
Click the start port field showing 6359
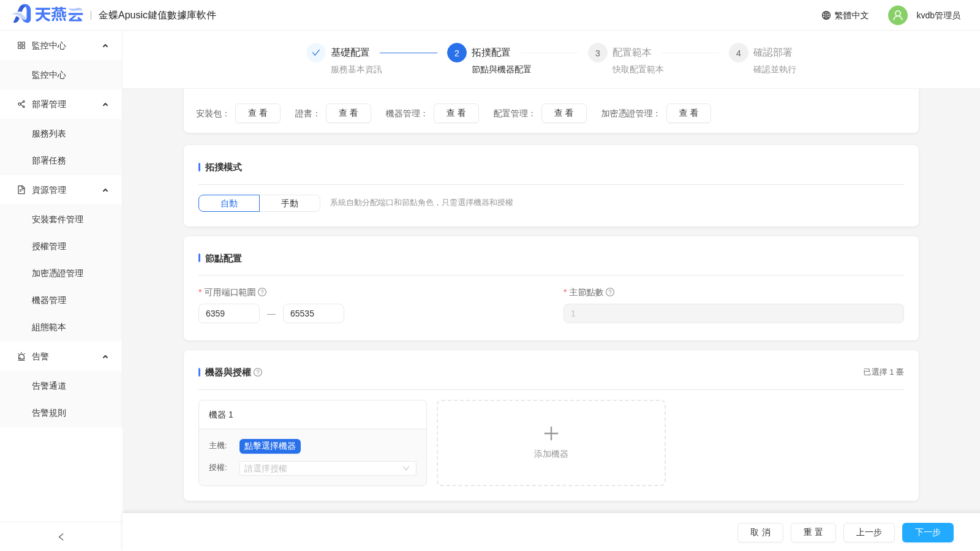click(x=229, y=313)
